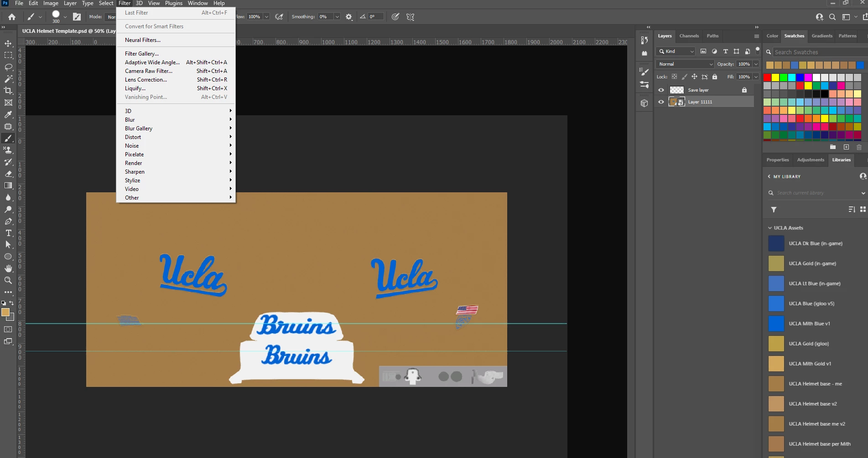Select the Clone Stamp tool
868x458 pixels.
[8, 150]
